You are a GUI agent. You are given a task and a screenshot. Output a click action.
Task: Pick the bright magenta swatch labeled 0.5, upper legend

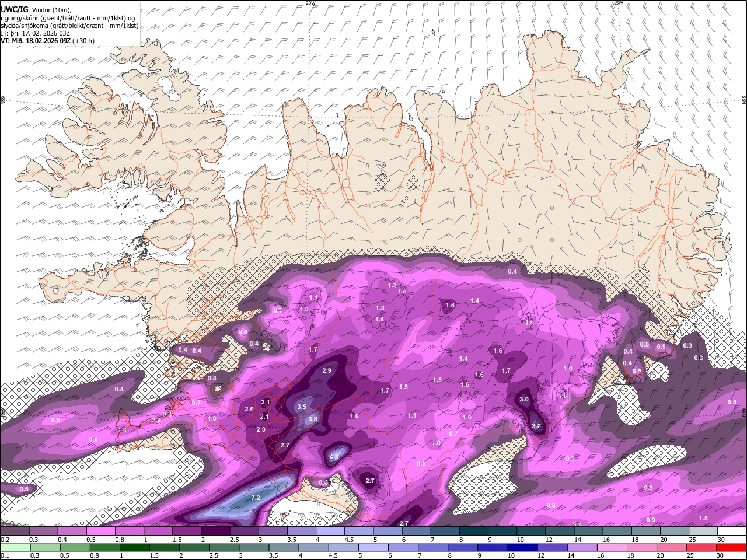(x=100, y=531)
